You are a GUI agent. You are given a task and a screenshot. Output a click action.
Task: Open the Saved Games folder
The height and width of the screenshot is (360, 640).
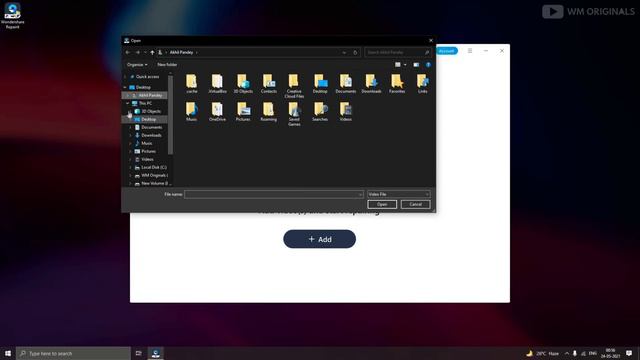294,114
